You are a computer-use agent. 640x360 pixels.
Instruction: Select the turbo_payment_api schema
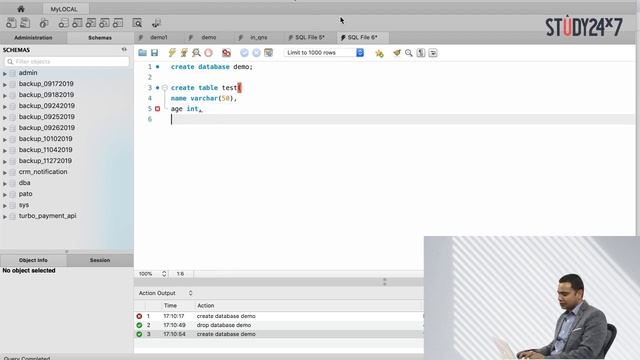(47, 216)
